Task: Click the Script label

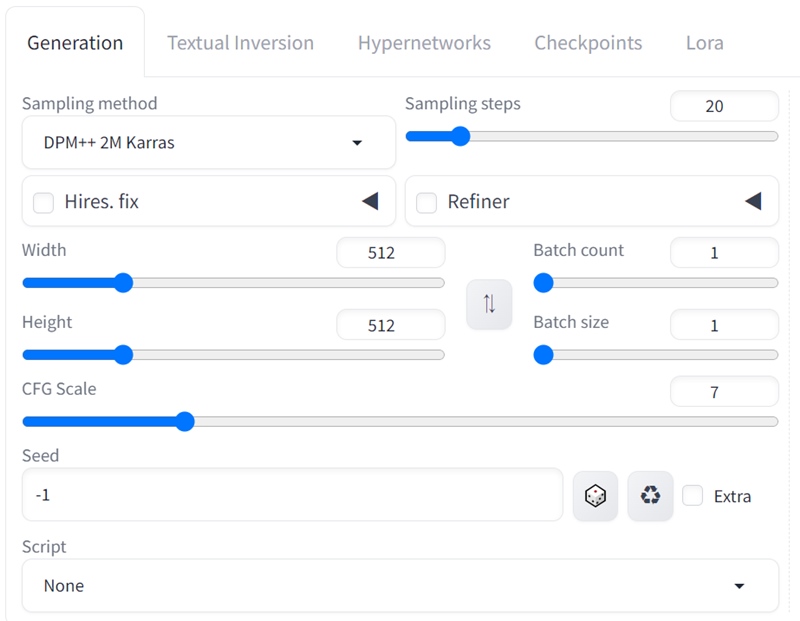Action: (x=44, y=547)
